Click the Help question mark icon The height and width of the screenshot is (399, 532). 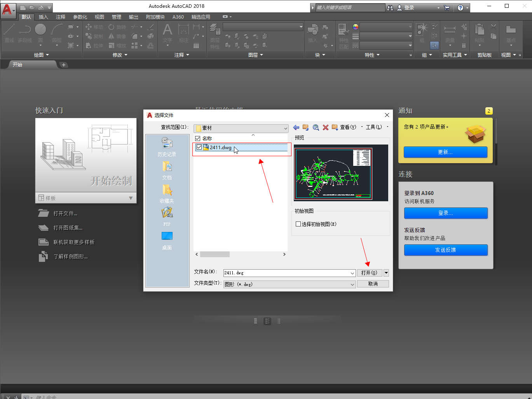(x=460, y=8)
